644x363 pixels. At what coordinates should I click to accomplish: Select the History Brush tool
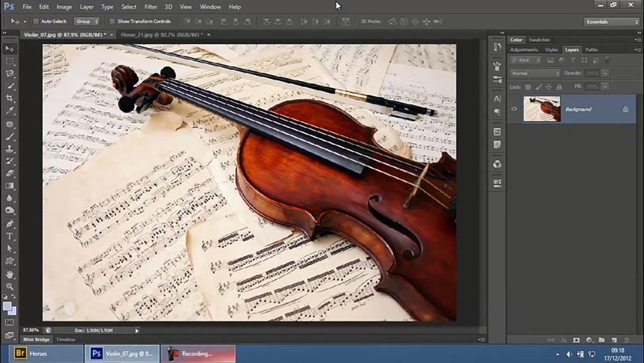(x=10, y=161)
